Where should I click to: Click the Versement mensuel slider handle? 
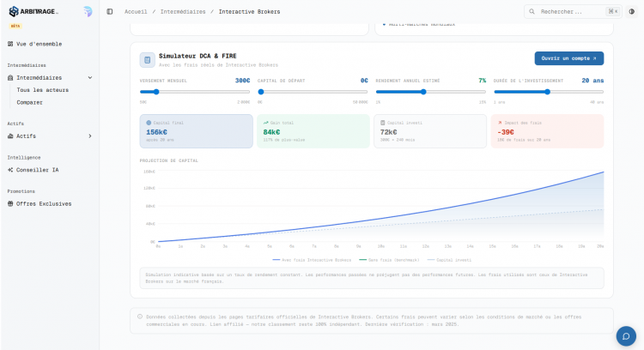coord(156,92)
